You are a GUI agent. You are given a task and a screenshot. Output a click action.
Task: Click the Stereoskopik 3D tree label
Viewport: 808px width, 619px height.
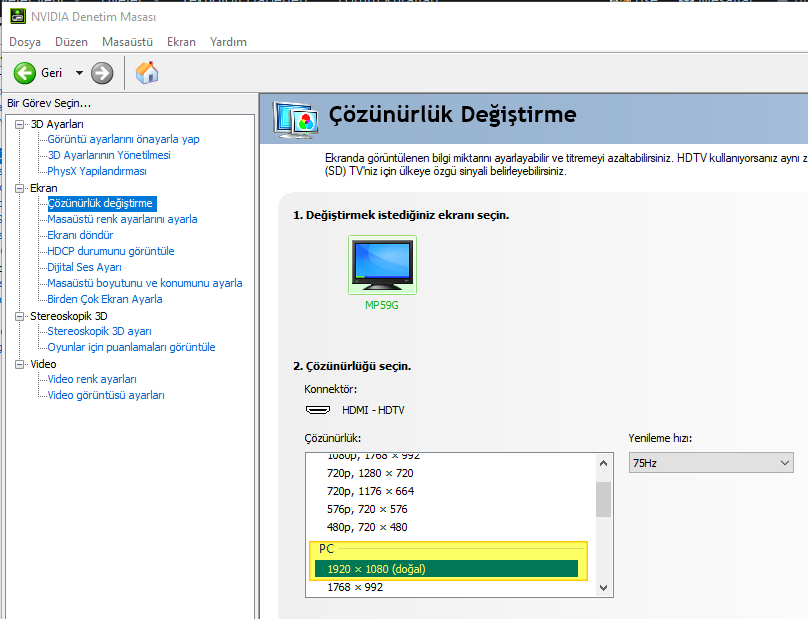pos(69,316)
